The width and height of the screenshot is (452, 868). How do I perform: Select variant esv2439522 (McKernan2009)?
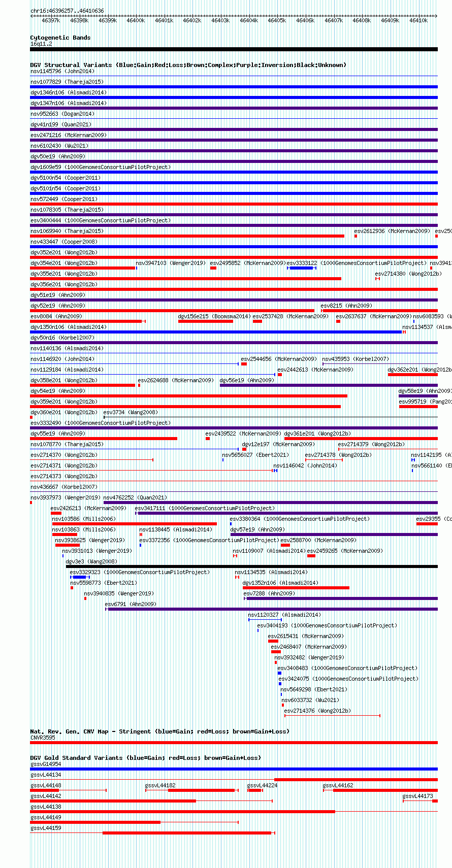point(243,433)
